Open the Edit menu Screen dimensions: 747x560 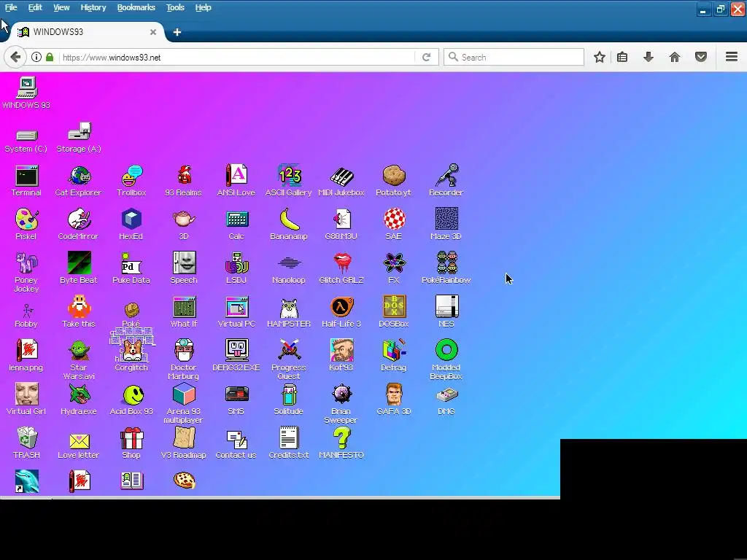(35, 7)
